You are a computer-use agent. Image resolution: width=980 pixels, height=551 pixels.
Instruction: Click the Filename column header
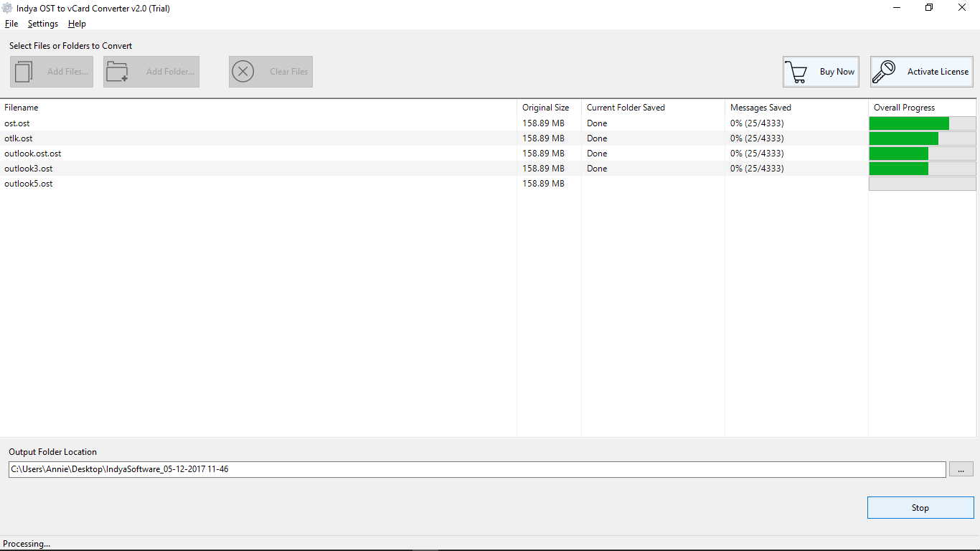22,108
